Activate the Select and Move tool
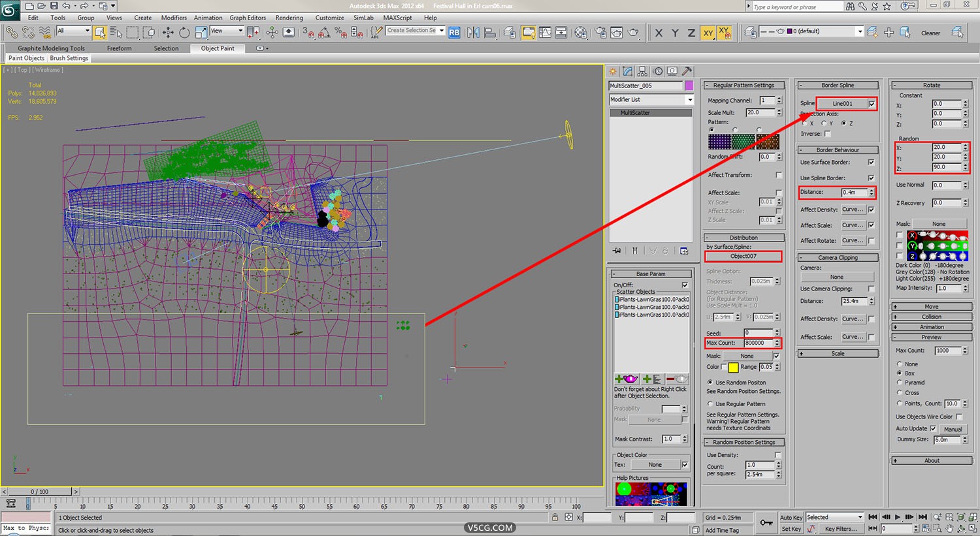Screen dimensions: 980x536 pyautogui.click(x=168, y=32)
